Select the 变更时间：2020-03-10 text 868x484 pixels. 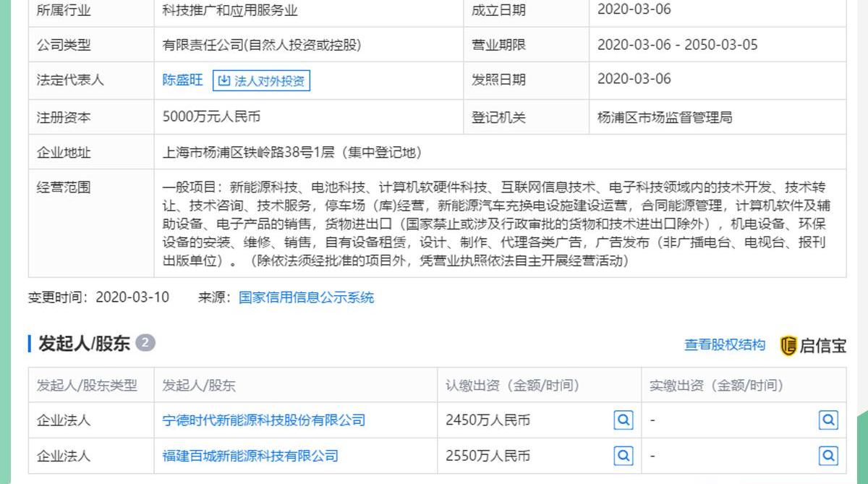pyautogui.click(x=99, y=297)
